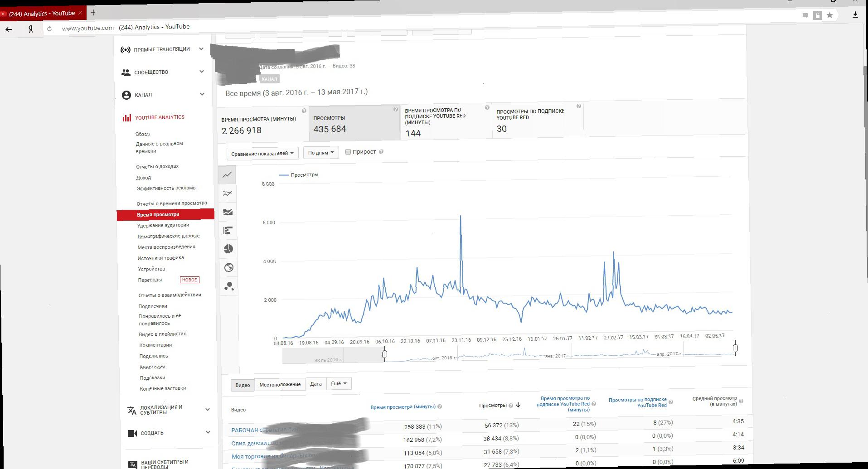
Task: Switch to the Дата tab
Action: click(316, 384)
